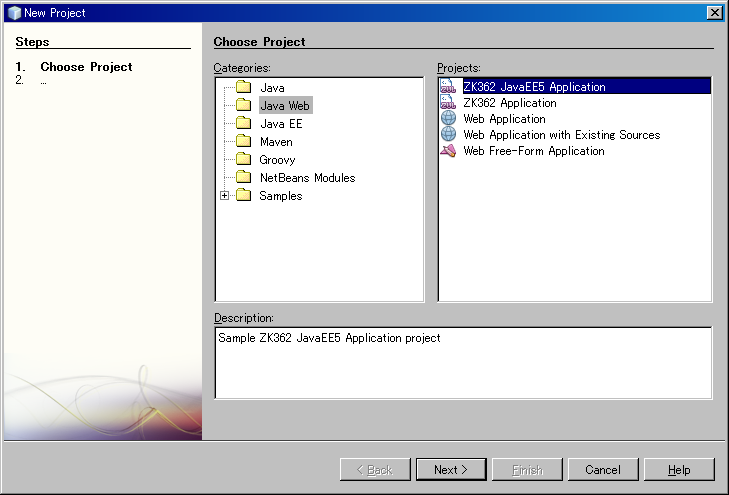Click the Description text area

tap(463, 363)
